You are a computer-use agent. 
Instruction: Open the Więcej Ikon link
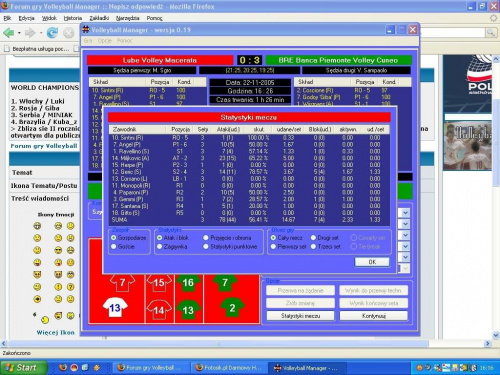tap(55, 332)
